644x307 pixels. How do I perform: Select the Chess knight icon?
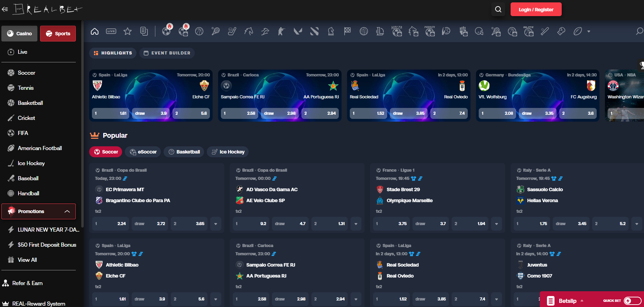[x=331, y=32]
